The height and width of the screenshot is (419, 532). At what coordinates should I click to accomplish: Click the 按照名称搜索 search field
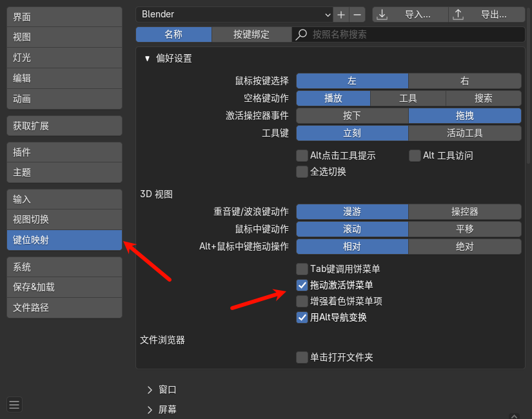tap(413, 35)
